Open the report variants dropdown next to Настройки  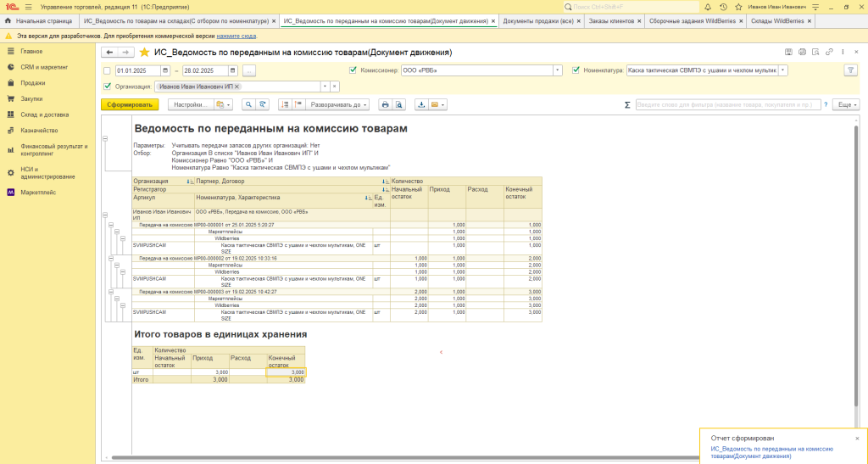click(x=224, y=104)
